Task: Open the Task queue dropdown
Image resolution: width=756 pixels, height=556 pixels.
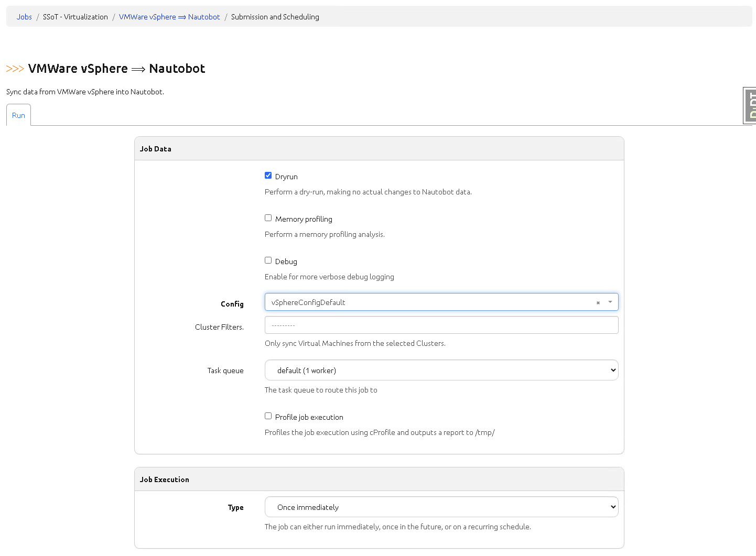Action: (441, 370)
